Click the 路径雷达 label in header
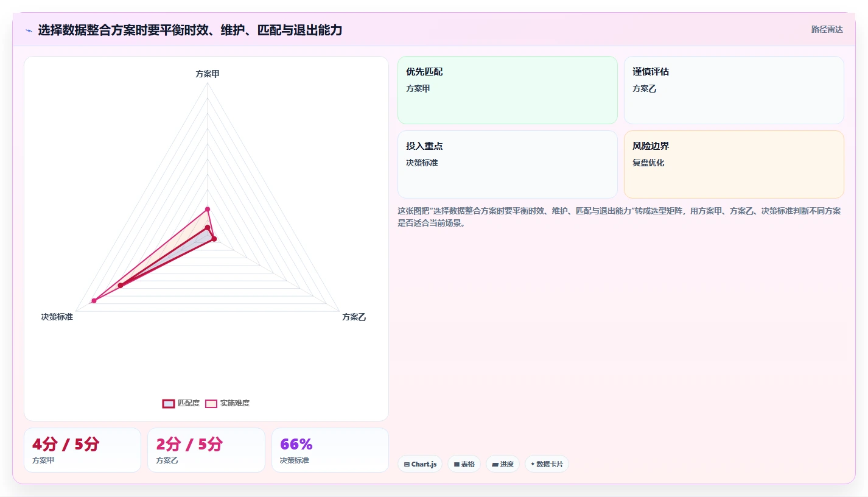 [827, 29]
